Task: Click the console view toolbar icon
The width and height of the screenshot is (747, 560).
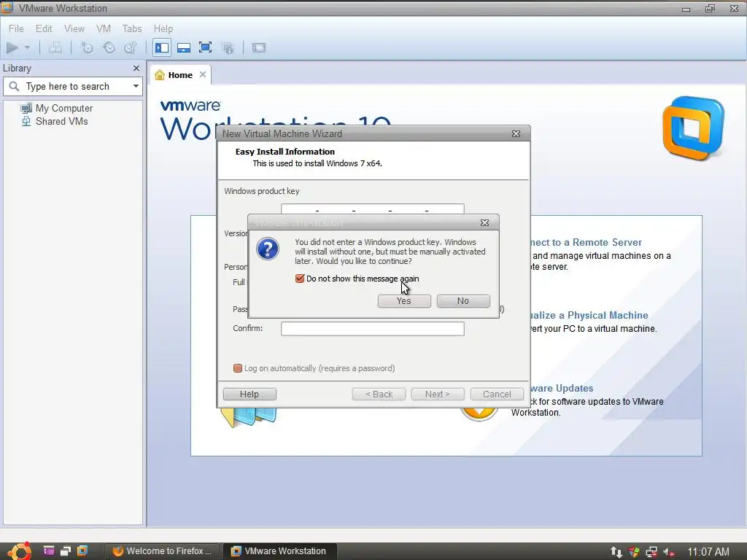Action: click(259, 47)
